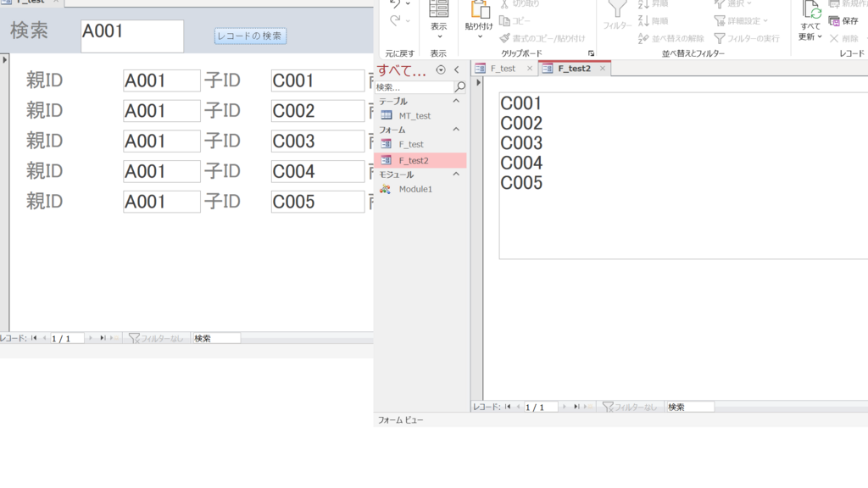Collapse the フォーム group chevron
The height and width of the screenshot is (488, 868).
click(x=456, y=130)
